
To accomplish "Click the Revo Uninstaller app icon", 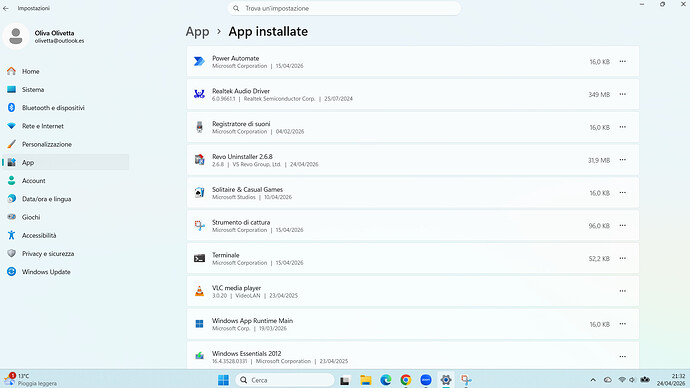I will 199,160.
